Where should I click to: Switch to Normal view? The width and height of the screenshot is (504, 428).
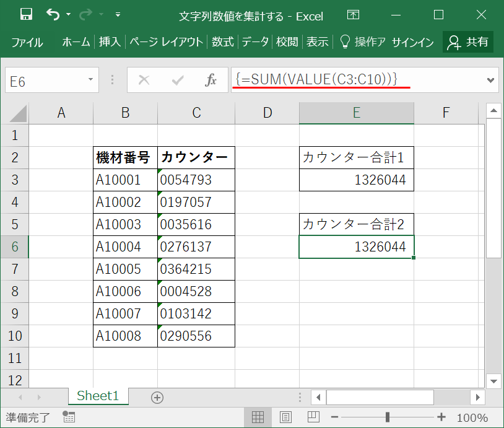[258, 417]
